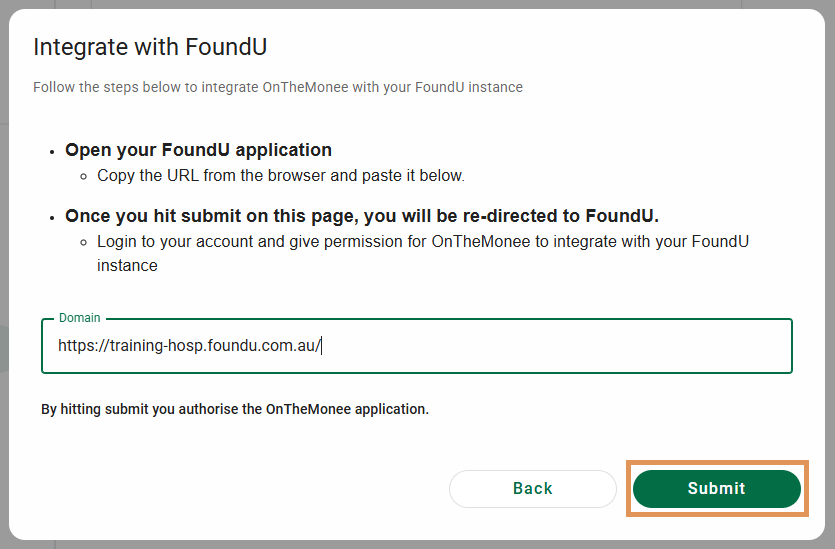This screenshot has height=549, width=835.
Task: Click the word "instance" under the Login instruction
Action: pos(127,266)
